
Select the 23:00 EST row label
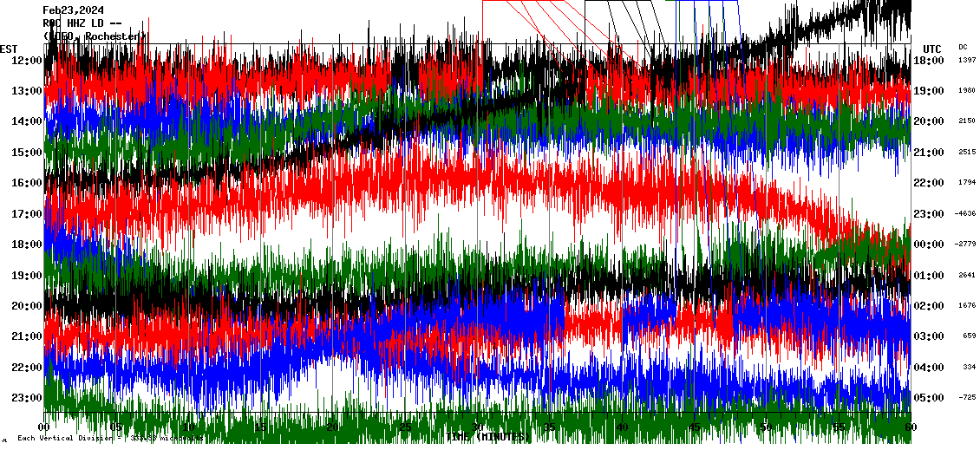[27, 398]
